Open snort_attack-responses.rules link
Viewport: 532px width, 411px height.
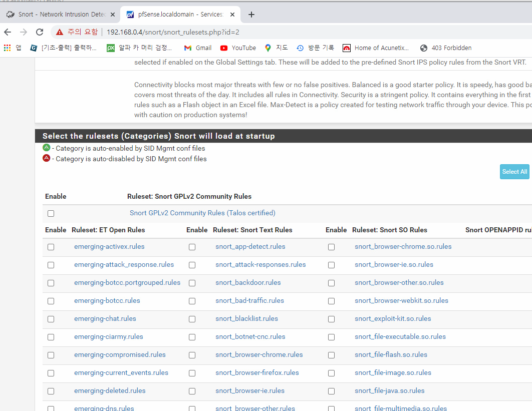(x=260, y=264)
